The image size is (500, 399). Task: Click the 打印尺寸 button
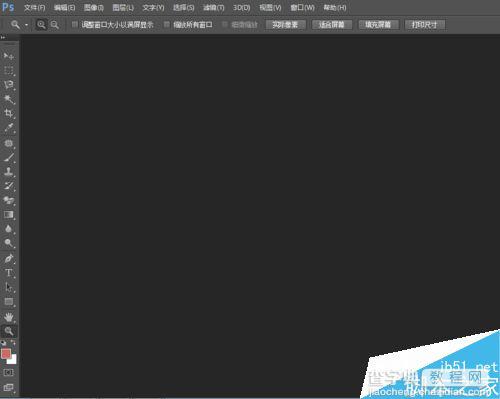(x=425, y=25)
